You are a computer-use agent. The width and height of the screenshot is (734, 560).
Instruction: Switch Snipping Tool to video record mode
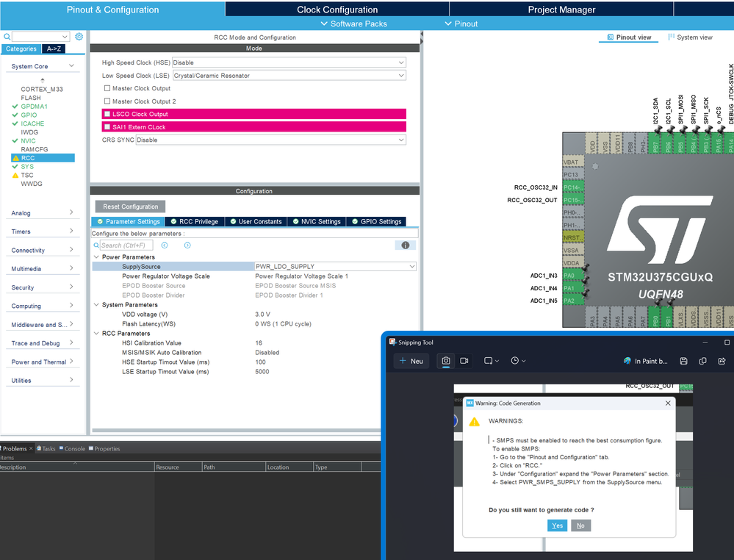pos(464,361)
